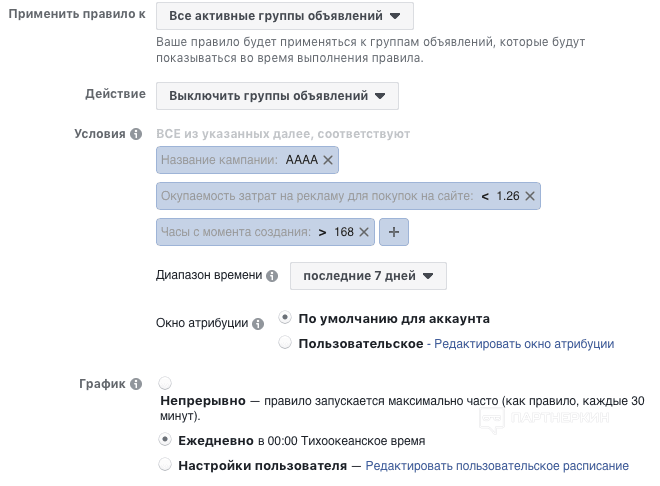The image size is (660, 486).
Task: Remove the 'Название кампании: AAAA' condition
Action: pos(328,160)
